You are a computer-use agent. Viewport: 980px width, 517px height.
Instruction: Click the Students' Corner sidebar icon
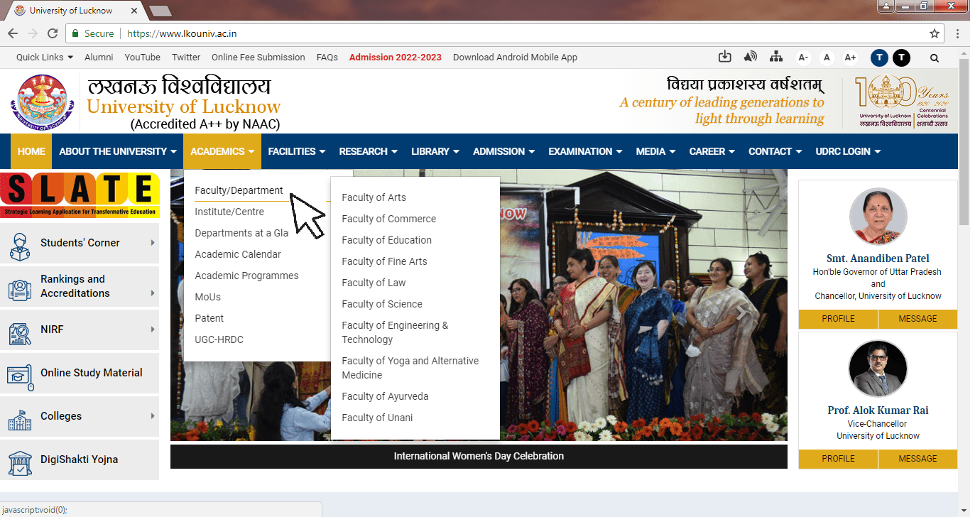(x=21, y=244)
